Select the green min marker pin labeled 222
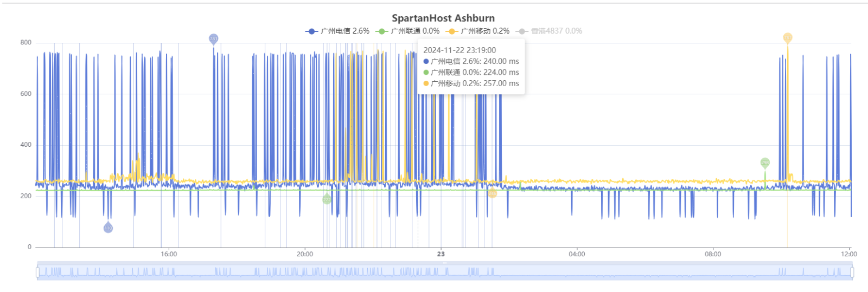Image resolution: width=868 pixels, height=292 pixels. pyautogui.click(x=327, y=199)
